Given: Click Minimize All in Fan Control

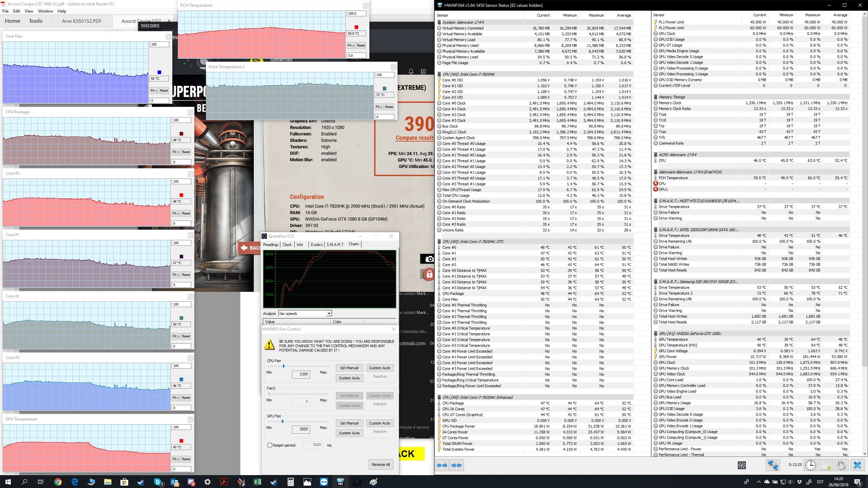Looking at the screenshot, I should pyautogui.click(x=381, y=465).
